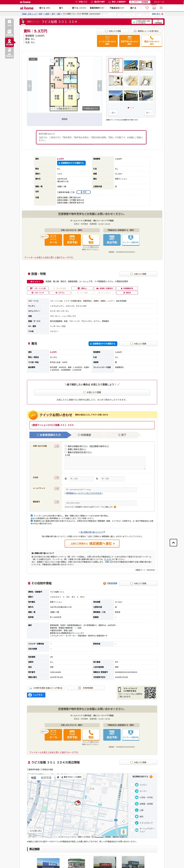Click the phone number input field
Screen dimensions: 184x868
click(101, 503)
